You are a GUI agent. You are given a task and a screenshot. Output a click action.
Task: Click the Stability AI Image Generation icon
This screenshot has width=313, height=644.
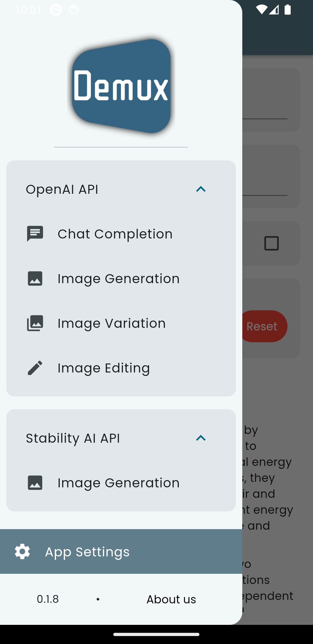click(35, 483)
